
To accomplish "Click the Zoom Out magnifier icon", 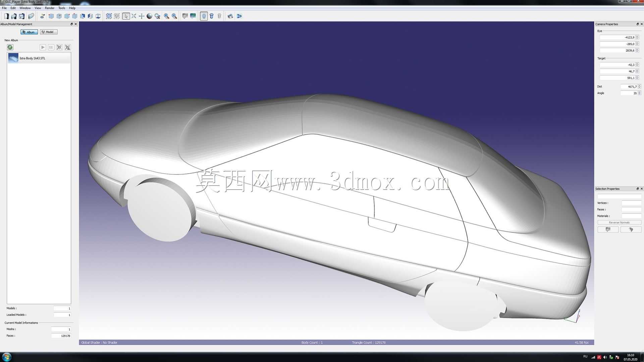I will (174, 16).
